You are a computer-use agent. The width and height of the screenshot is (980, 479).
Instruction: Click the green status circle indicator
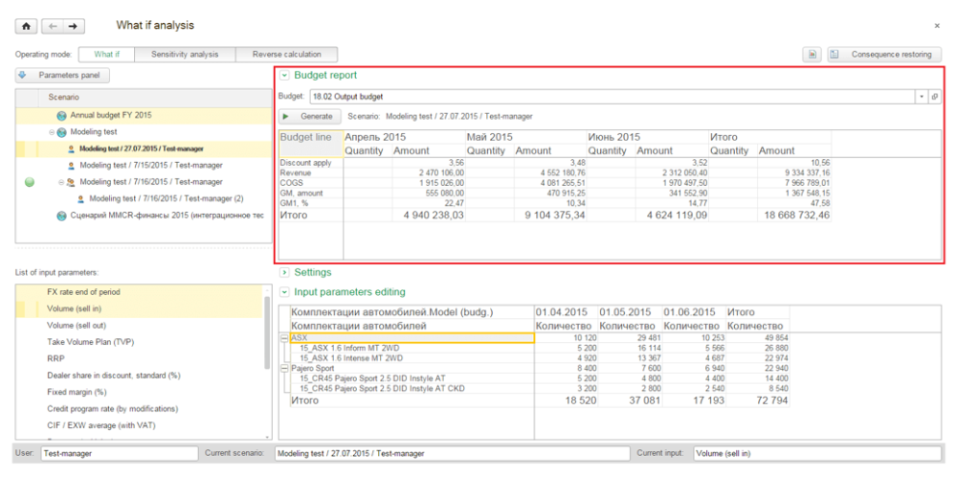click(30, 182)
